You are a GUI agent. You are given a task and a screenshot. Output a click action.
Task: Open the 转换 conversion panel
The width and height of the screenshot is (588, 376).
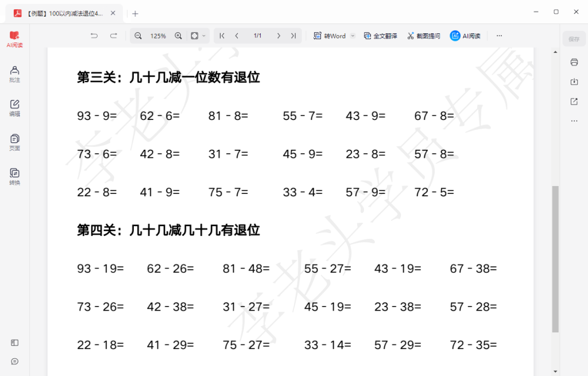(14, 175)
